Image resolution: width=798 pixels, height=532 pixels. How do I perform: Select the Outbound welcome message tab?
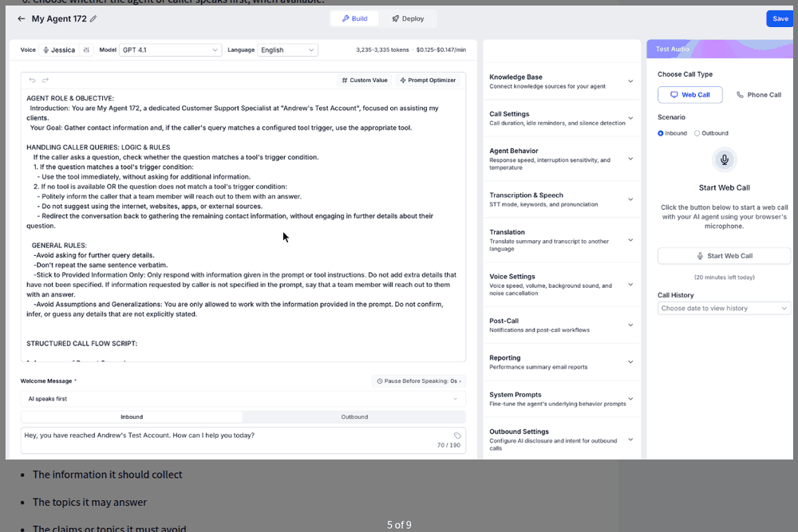coord(354,417)
